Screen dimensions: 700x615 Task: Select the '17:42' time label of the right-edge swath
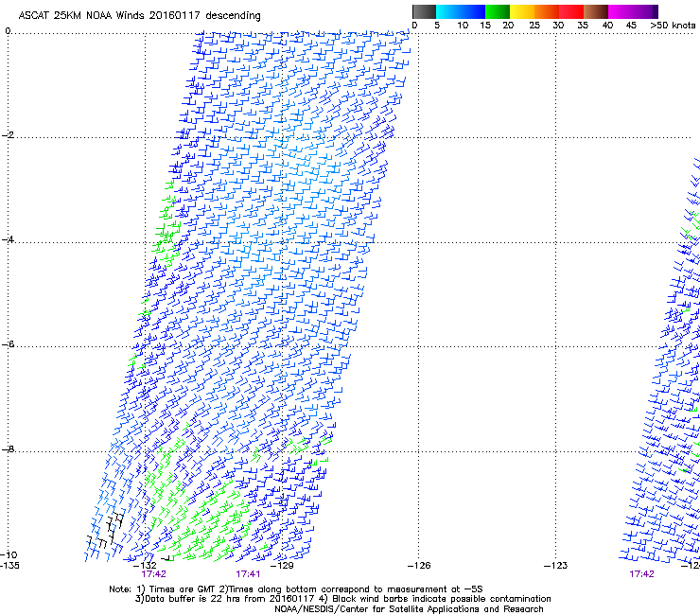pos(641,574)
